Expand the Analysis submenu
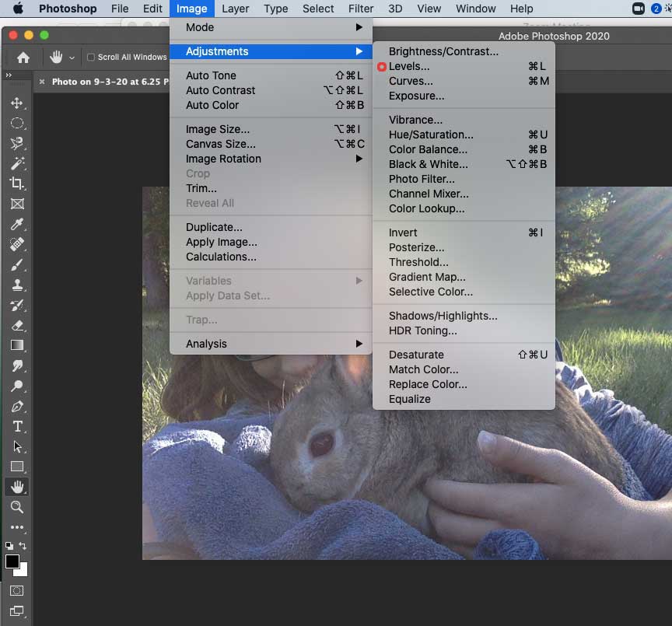Image resolution: width=672 pixels, height=626 pixels. tap(271, 344)
